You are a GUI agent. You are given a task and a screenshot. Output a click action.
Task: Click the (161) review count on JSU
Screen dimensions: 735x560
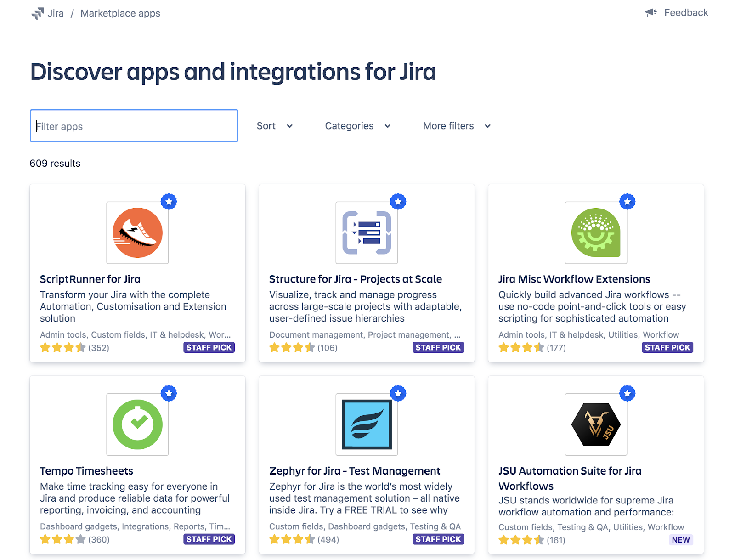click(556, 540)
